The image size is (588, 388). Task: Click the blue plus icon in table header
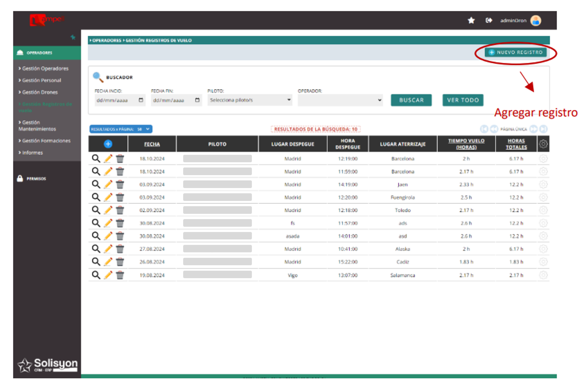pyautogui.click(x=108, y=144)
